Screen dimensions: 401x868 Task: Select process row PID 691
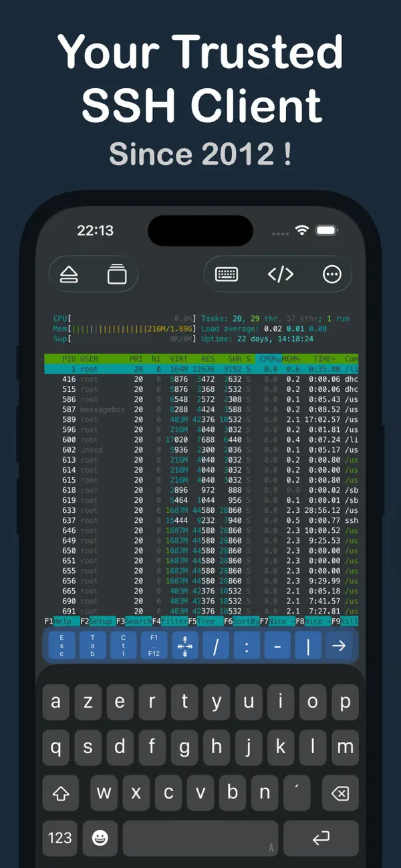[201, 611]
